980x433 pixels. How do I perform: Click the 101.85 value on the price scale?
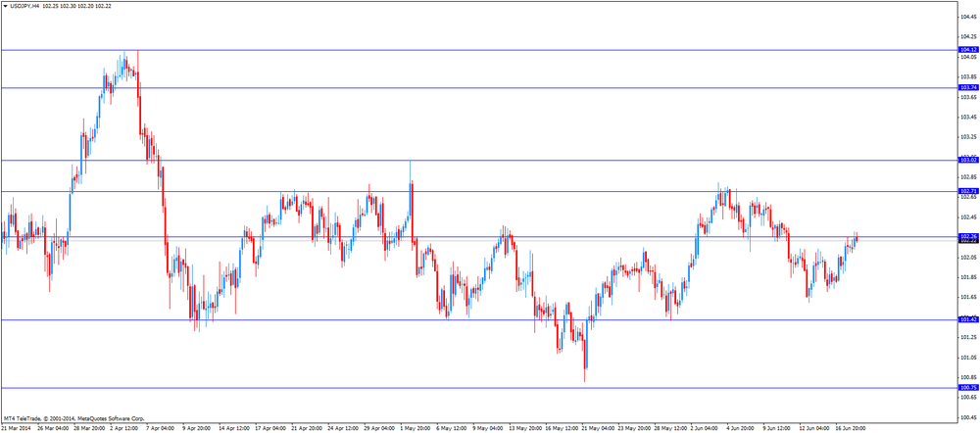pyautogui.click(x=968, y=277)
